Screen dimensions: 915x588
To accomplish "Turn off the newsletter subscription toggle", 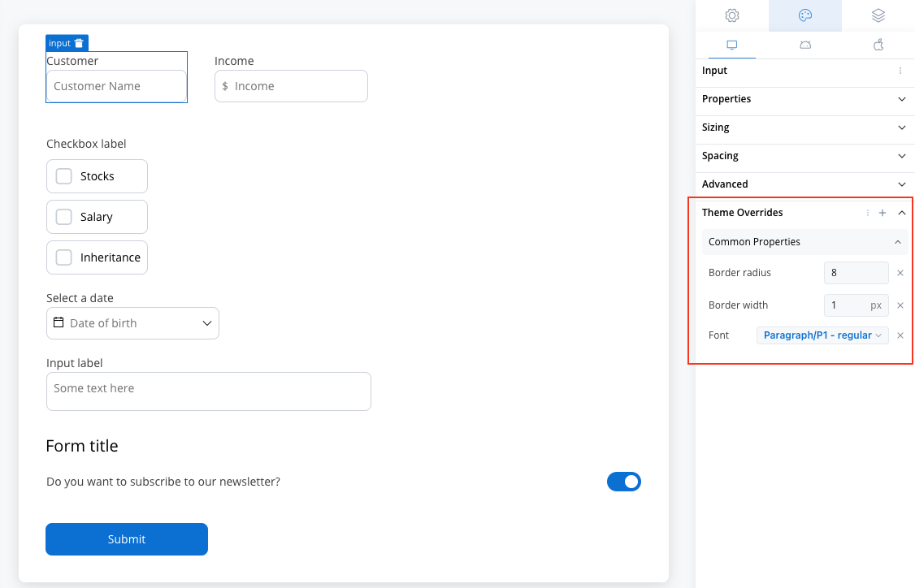I will (x=624, y=482).
